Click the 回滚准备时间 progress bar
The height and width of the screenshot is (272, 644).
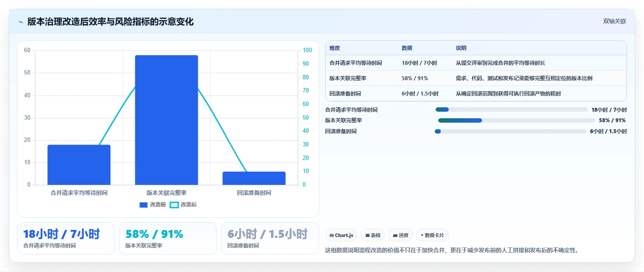coord(510,131)
